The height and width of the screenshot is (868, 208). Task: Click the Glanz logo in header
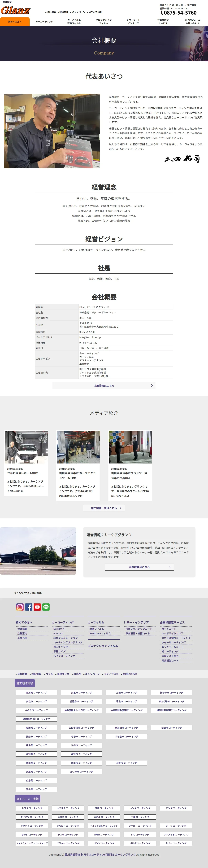(15, 10)
